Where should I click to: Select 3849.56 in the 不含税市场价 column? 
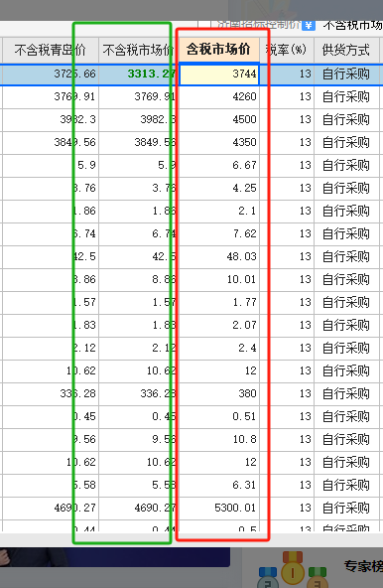coord(138,143)
